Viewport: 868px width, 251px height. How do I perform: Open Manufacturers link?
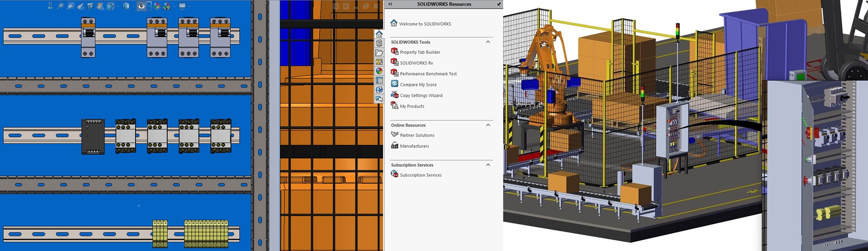(410, 146)
